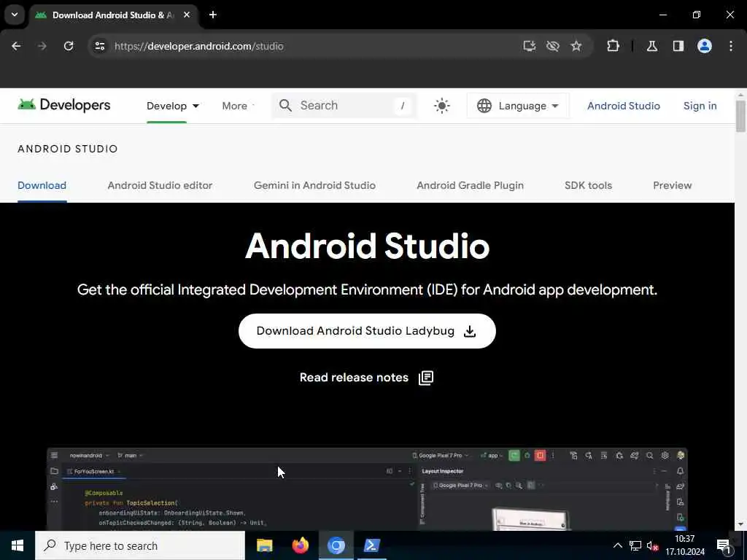Switch to Gemini in Android Studio tab
The height and width of the screenshot is (560, 747).
click(314, 185)
